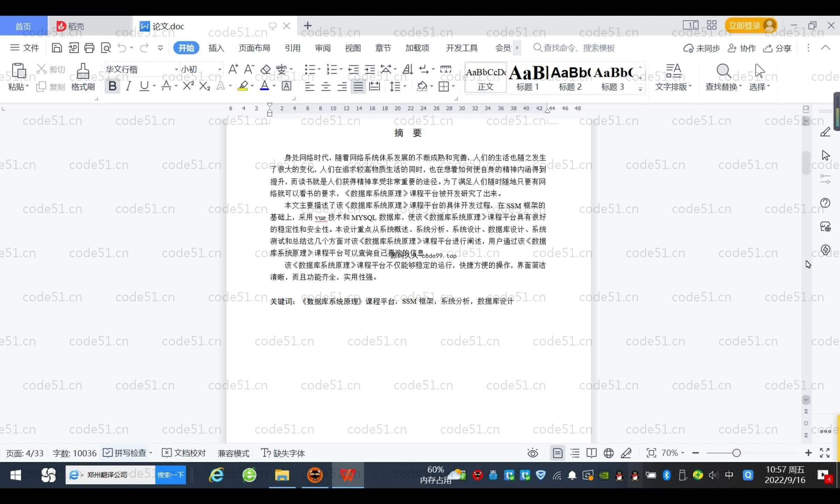Click the 协作 collaborate button
Image resolution: width=840 pixels, height=504 pixels.
pyautogui.click(x=742, y=48)
